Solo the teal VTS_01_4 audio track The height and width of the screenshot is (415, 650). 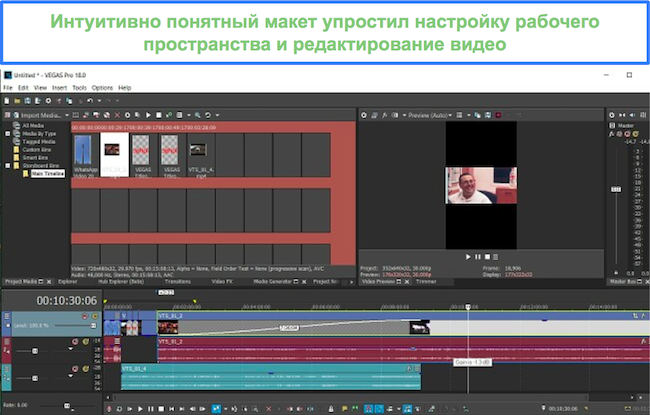[85, 369]
